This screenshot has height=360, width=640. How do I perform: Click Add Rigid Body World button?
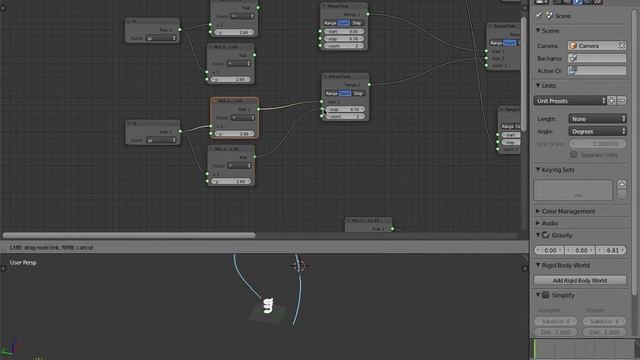tap(580, 280)
